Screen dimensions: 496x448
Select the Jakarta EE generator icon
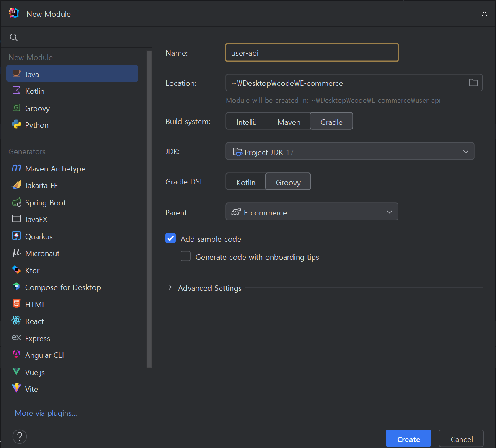pyautogui.click(x=16, y=185)
